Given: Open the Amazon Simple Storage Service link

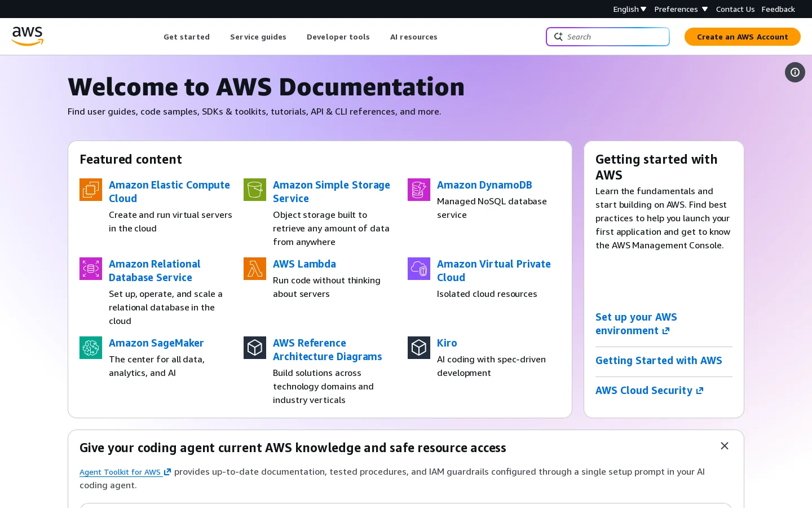Looking at the screenshot, I should (x=332, y=192).
